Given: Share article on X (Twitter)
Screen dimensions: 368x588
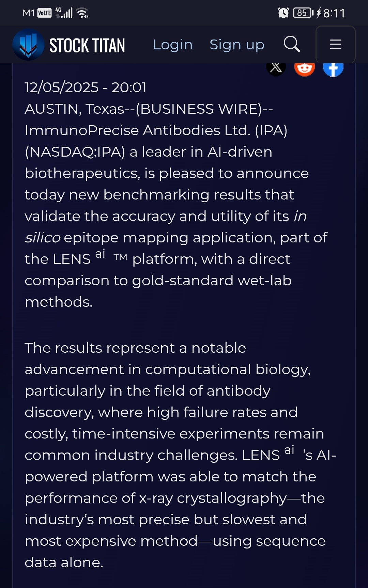Looking at the screenshot, I should tap(276, 68).
